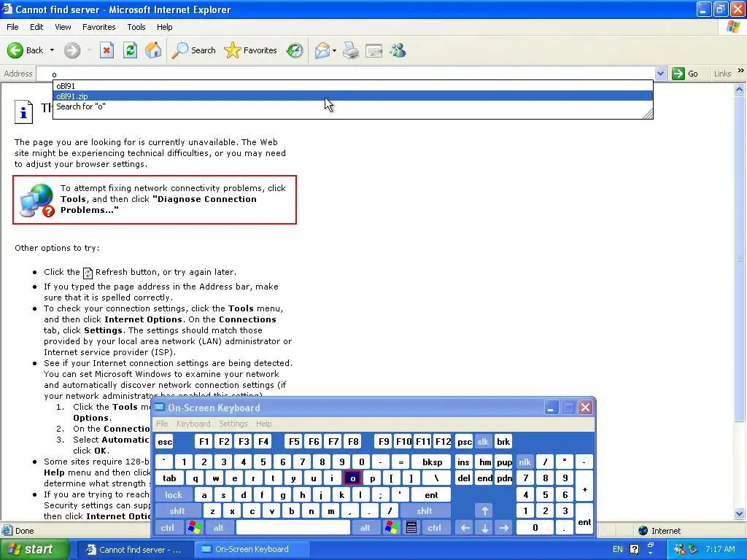Open the Back button history dropdown
The height and width of the screenshot is (560, 747).
point(52,50)
